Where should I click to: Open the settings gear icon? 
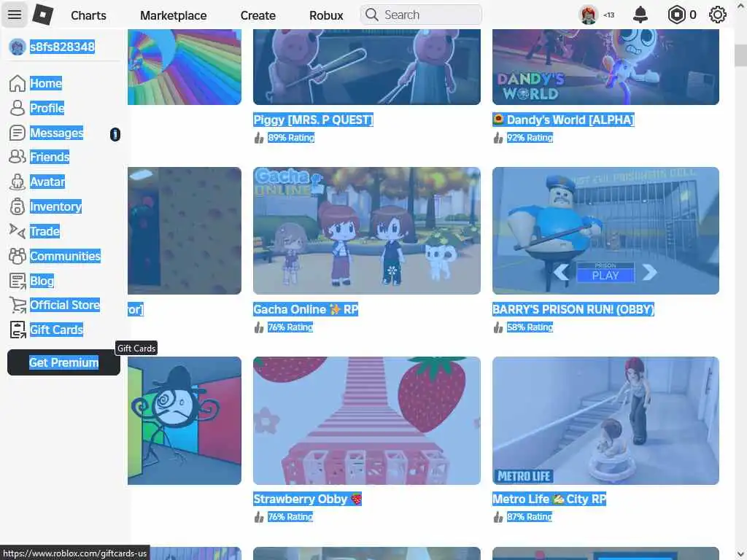click(x=718, y=15)
